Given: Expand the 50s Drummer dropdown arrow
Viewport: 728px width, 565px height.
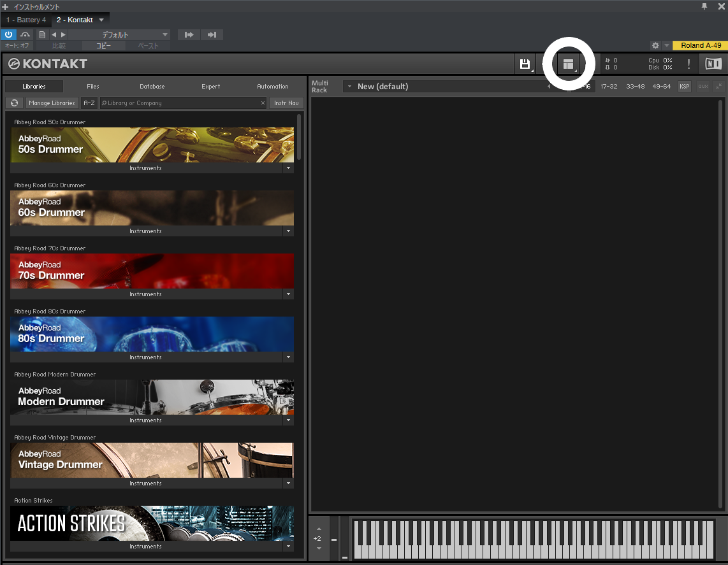Looking at the screenshot, I should [288, 168].
